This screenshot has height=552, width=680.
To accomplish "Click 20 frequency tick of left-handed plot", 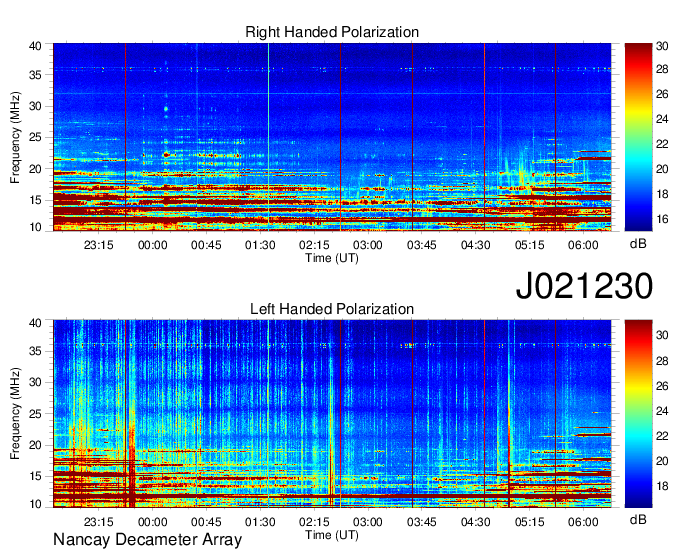I will point(35,445).
